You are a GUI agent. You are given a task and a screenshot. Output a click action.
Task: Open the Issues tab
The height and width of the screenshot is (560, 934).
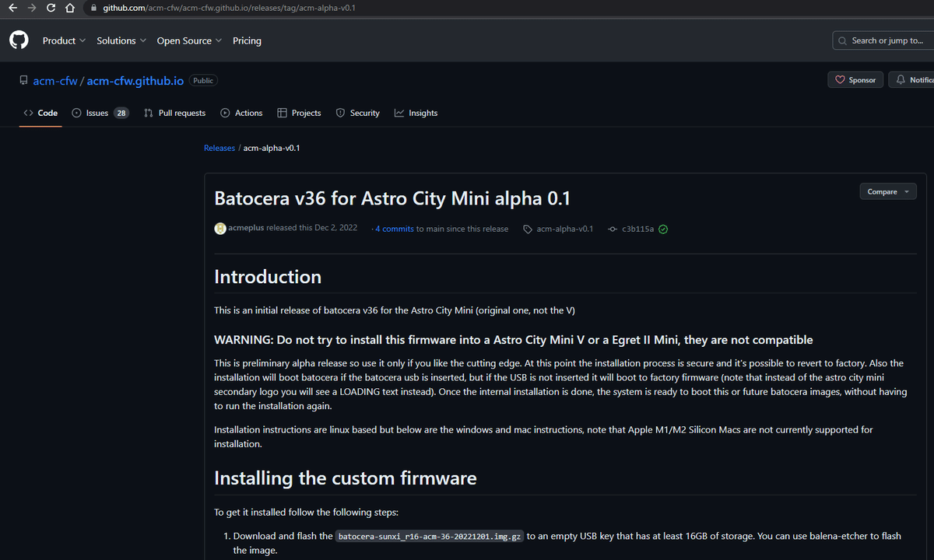tap(100, 113)
